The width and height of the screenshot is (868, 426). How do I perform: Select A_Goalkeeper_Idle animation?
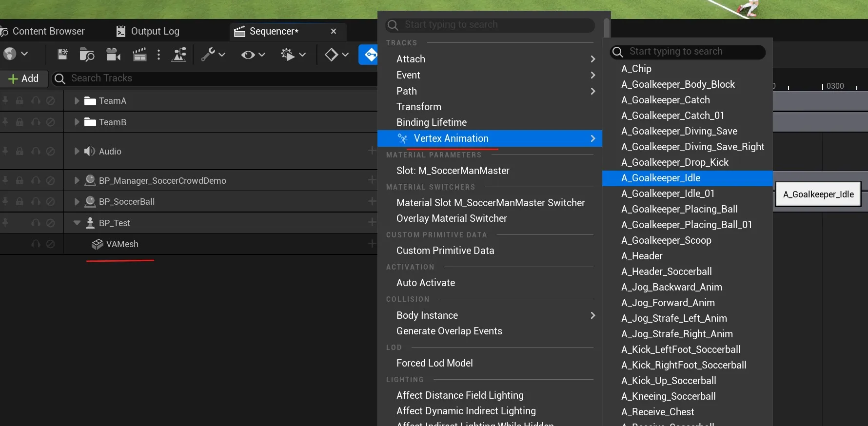click(x=688, y=178)
